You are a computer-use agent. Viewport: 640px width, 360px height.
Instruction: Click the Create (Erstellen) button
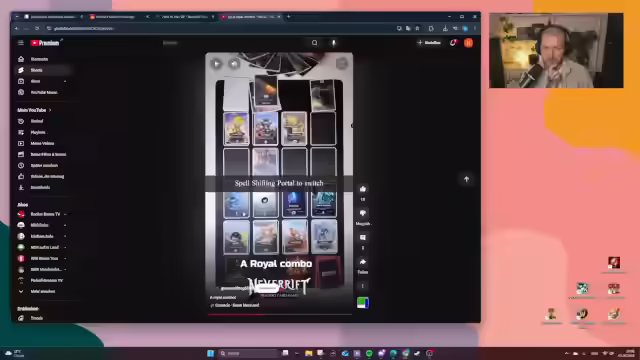(429, 43)
